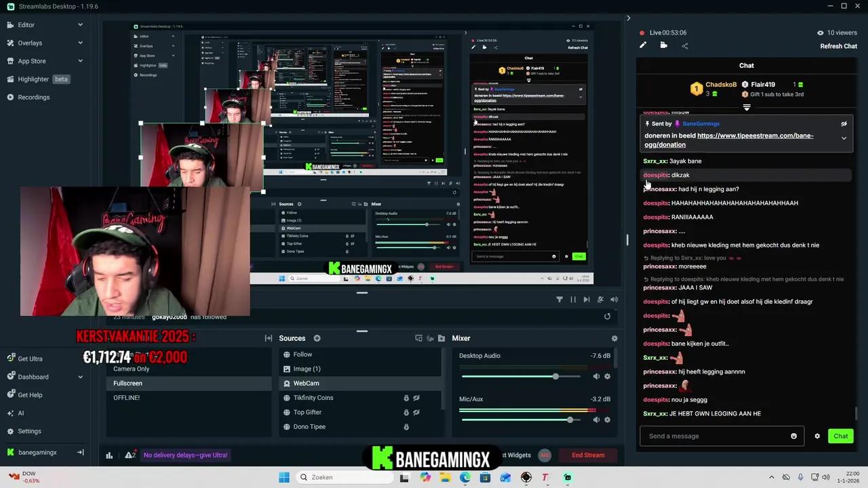Open the Editor section in sidebar
Image resolution: width=868 pixels, height=488 pixels.
pyautogui.click(x=26, y=25)
